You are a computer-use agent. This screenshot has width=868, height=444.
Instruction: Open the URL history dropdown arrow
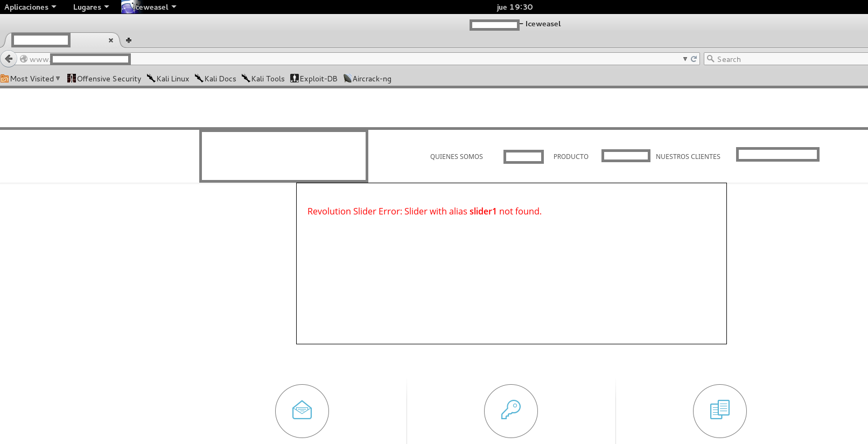coord(685,59)
